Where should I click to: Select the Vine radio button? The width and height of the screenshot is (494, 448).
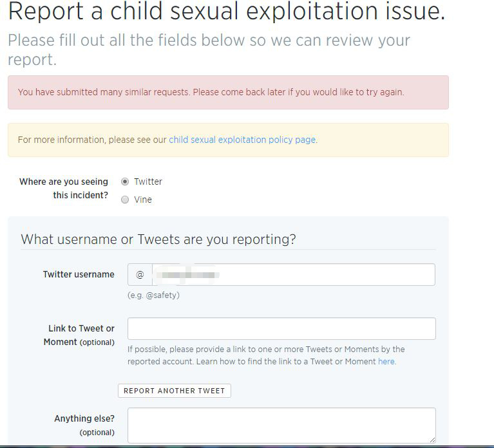(125, 200)
